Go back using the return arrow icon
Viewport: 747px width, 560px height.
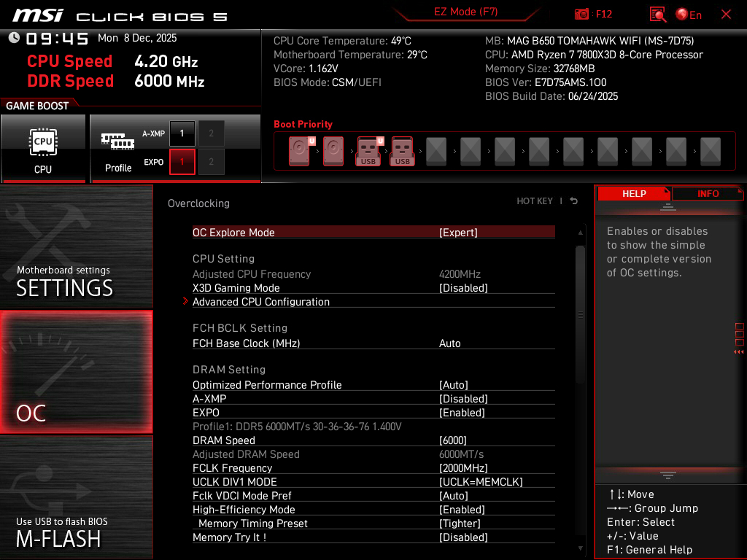(573, 201)
